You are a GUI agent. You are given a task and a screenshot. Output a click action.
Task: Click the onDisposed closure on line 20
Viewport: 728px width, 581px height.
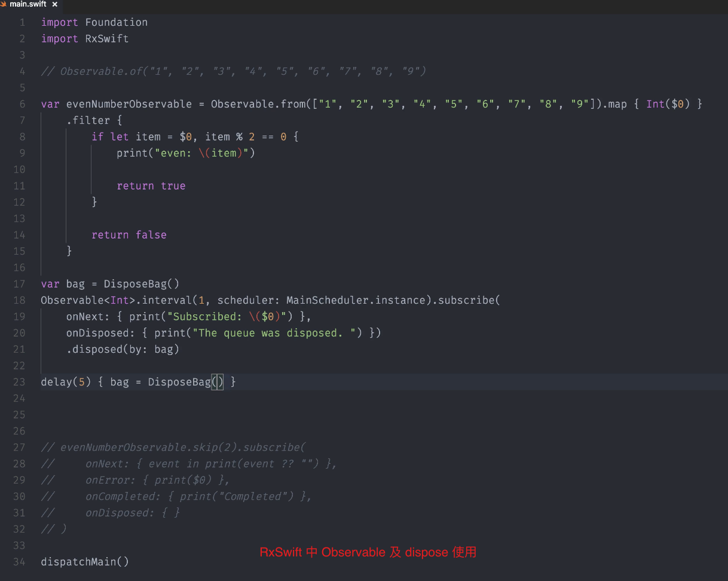[x=223, y=333]
